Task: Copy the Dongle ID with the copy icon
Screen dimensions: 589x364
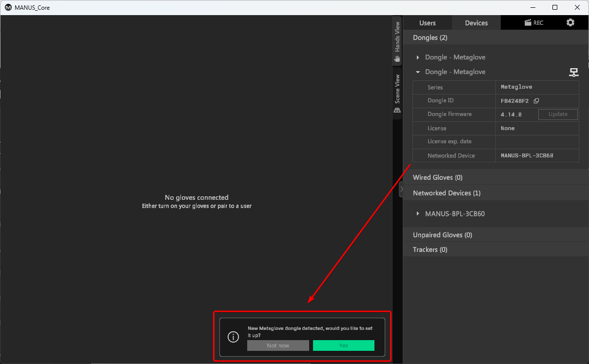Action: tap(536, 101)
